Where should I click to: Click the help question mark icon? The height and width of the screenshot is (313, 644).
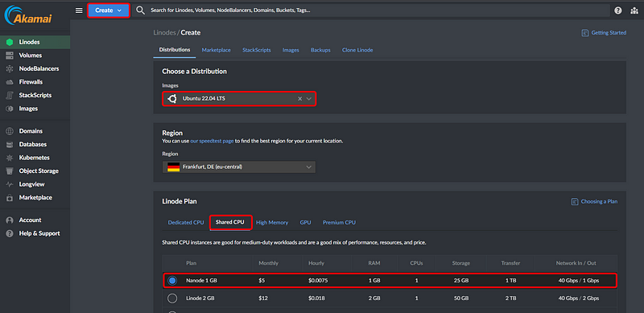pyautogui.click(x=617, y=10)
